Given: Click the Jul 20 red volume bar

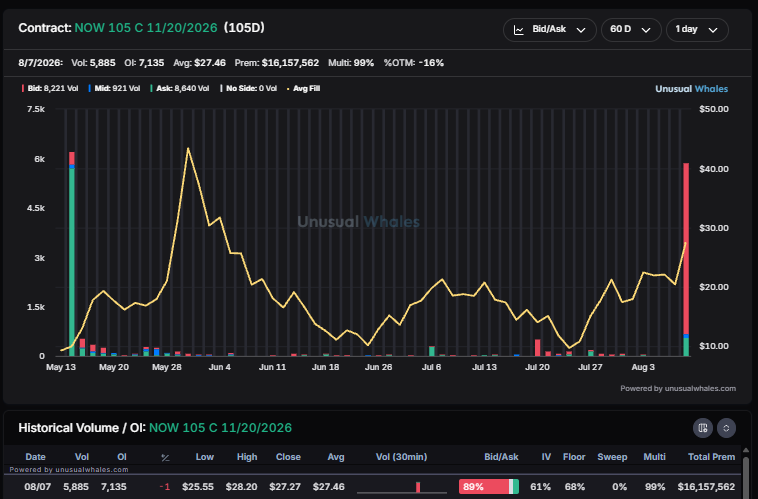Looking at the screenshot, I should (x=538, y=348).
